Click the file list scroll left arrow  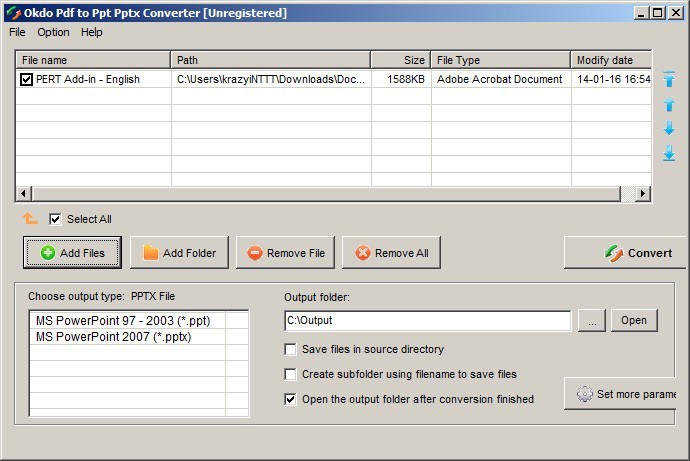[x=23, y=193]
